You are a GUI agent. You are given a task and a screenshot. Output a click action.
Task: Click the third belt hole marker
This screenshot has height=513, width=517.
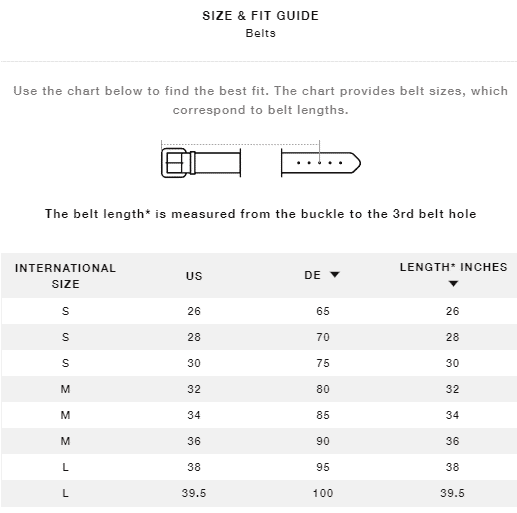pyautogui.click(x=319, y=163)
